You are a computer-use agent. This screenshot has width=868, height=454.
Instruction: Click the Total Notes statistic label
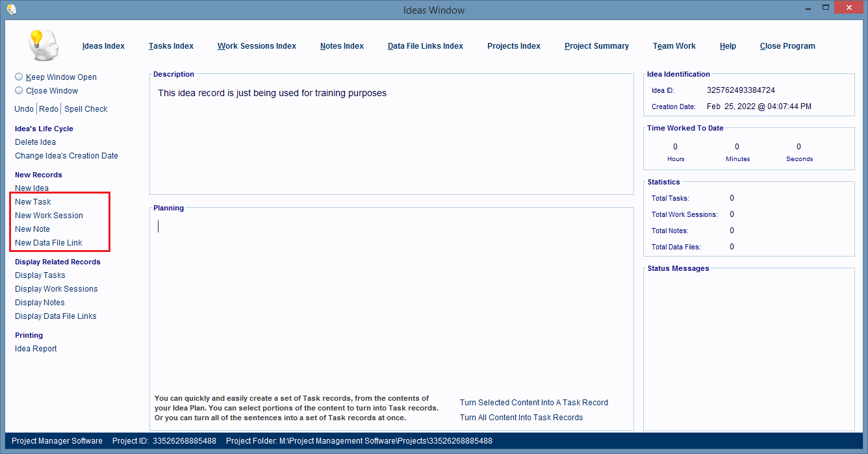pyautogui.click(x=669, y=231)
